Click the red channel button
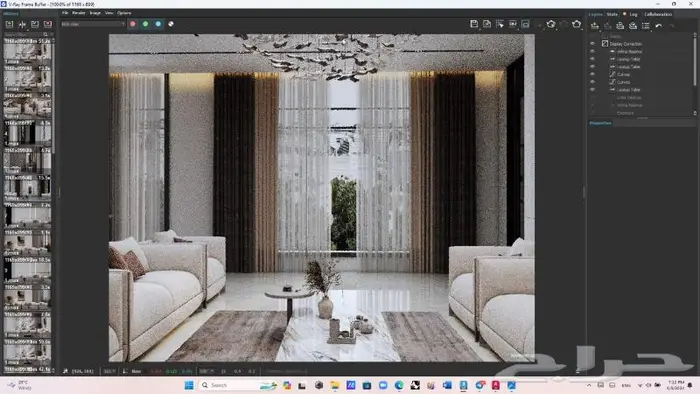The width and height of the screenshot is (700, 394). point(133,24)
